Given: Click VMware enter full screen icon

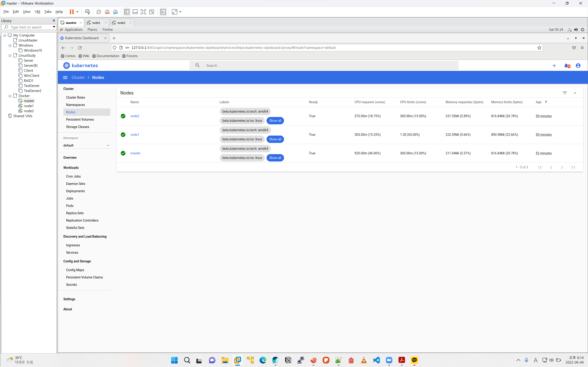Looking at the screenshot, I should tap(143, 12).
